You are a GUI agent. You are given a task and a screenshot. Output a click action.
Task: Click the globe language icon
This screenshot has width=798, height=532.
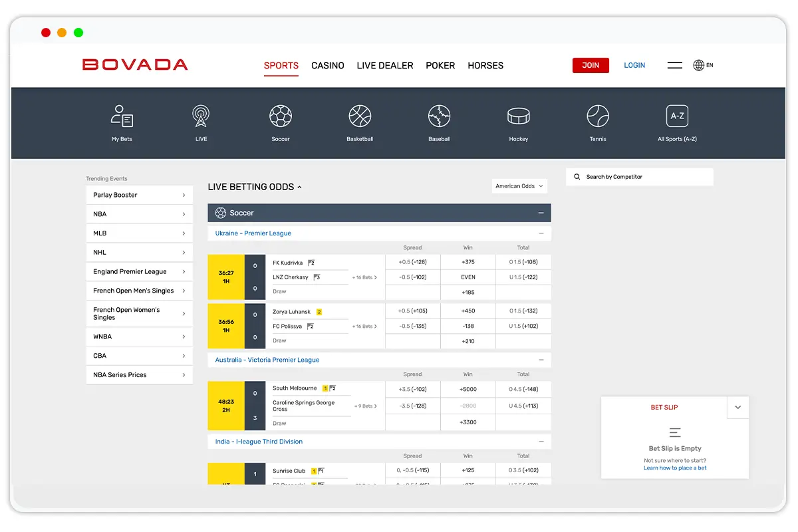(x=699, y=65)
